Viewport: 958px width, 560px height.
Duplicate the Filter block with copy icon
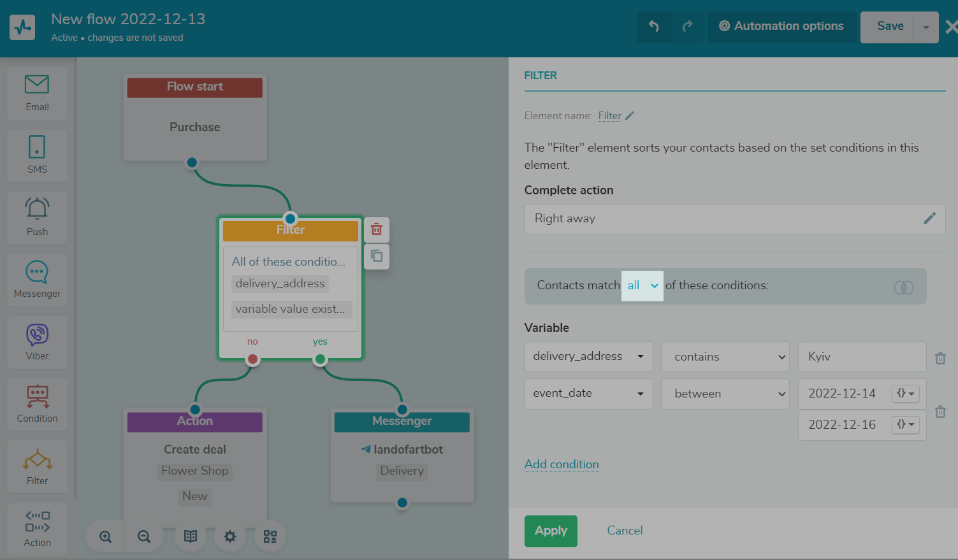377,256
